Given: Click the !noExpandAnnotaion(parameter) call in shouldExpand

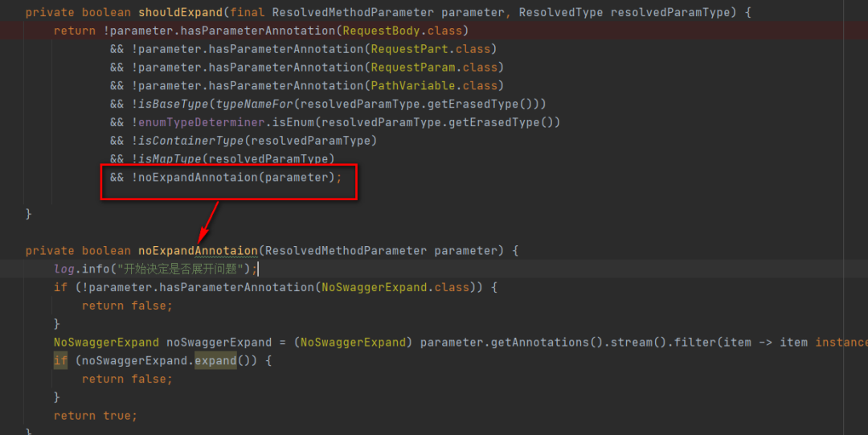Looking at the screenshot, I should coord(233,178).
